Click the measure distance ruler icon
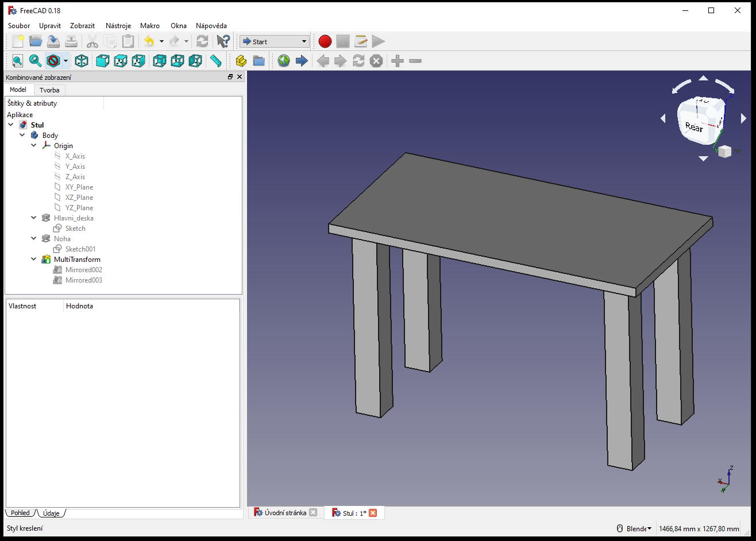 [x=216, y=61]
